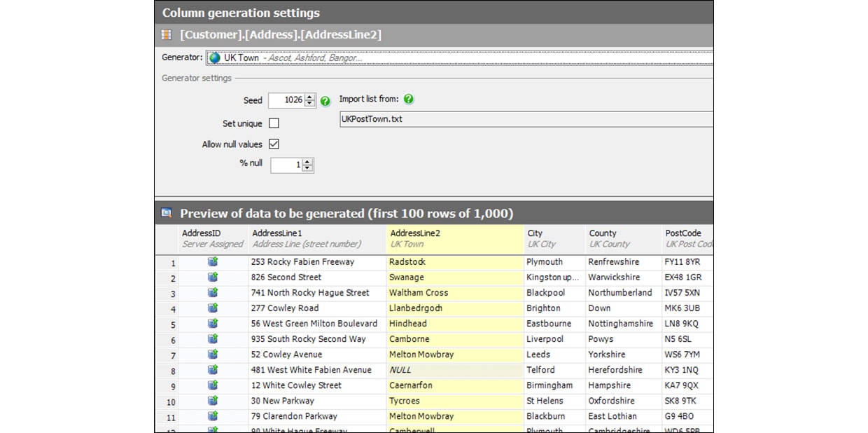Click 'Melton Mowbray' in row 7
The height and width of the screenshot is (433, 868).
pos(455,354)
